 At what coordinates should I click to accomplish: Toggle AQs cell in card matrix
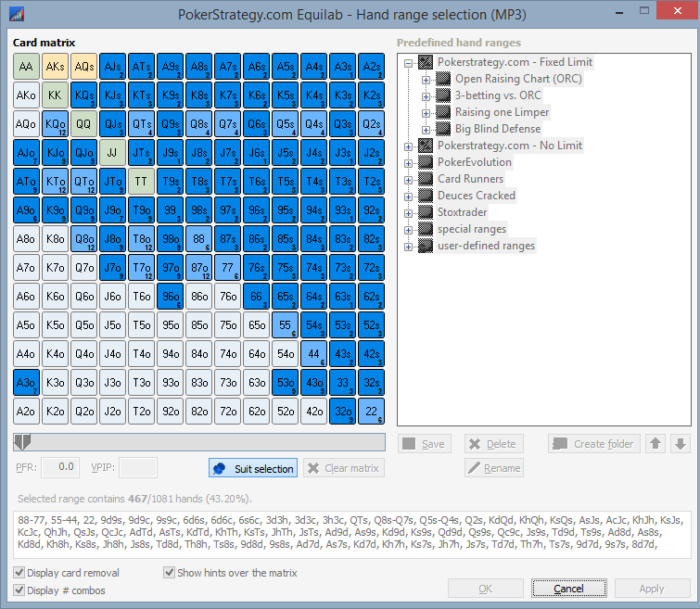[84, 67]
